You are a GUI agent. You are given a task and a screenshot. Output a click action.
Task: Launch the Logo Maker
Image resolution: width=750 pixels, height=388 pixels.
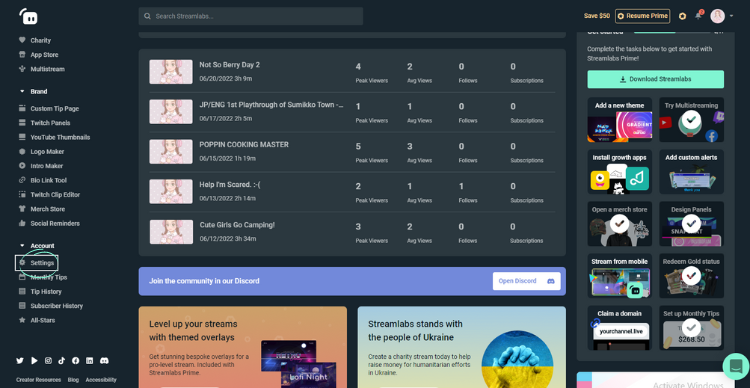[x=47, y=152]
